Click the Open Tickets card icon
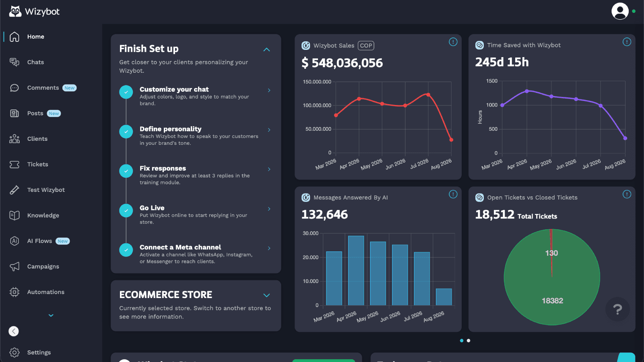This screenshot has height=362, width=644. [x=479, y=197]
